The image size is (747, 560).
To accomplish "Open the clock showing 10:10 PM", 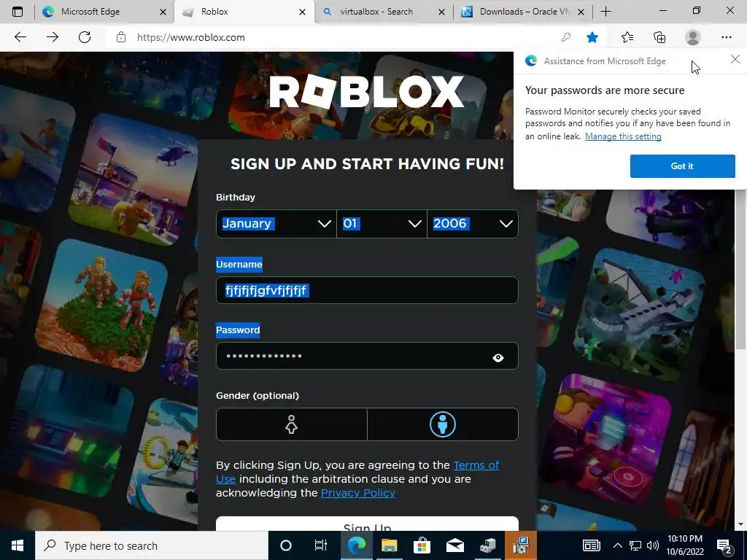I will point(684,545).
